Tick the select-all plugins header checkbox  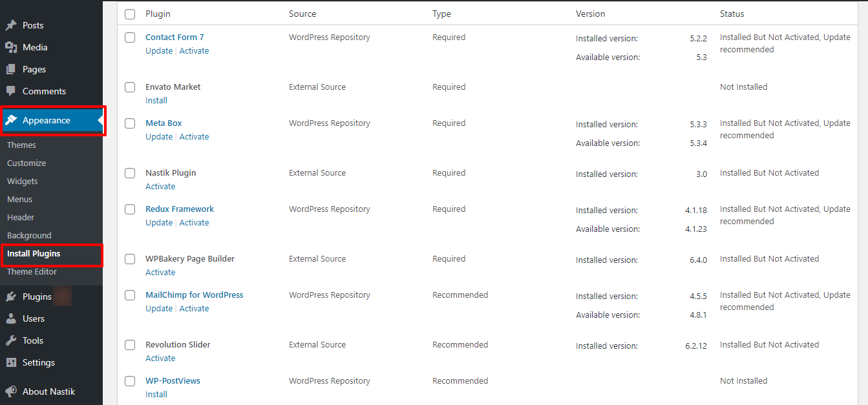130,14
